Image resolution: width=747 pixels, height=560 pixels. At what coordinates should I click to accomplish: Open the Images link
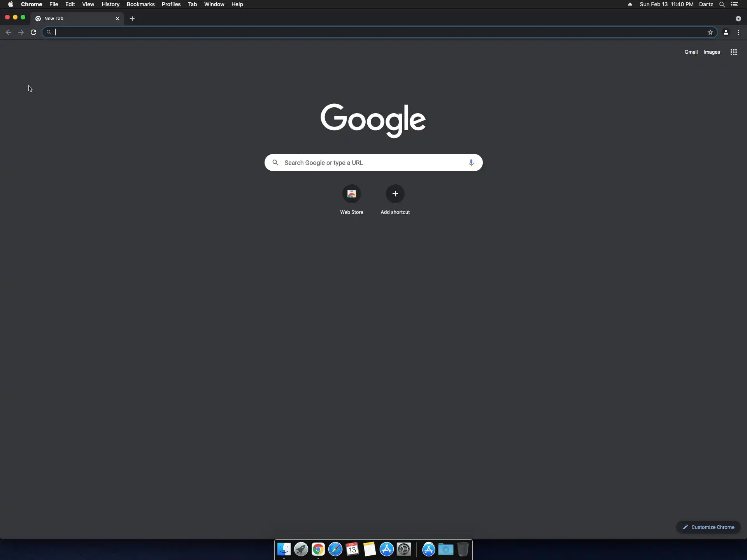click(x=711, y=52)
